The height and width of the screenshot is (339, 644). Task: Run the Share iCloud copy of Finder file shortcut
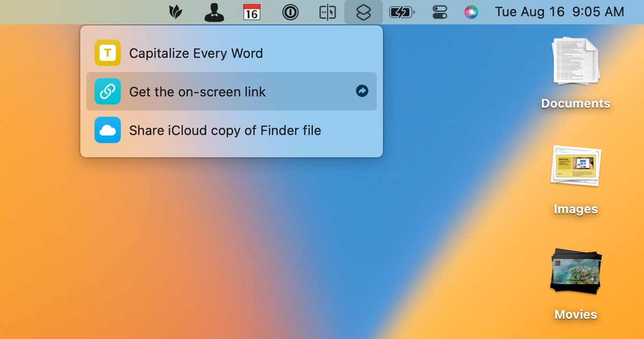click(x=224, y=130)
